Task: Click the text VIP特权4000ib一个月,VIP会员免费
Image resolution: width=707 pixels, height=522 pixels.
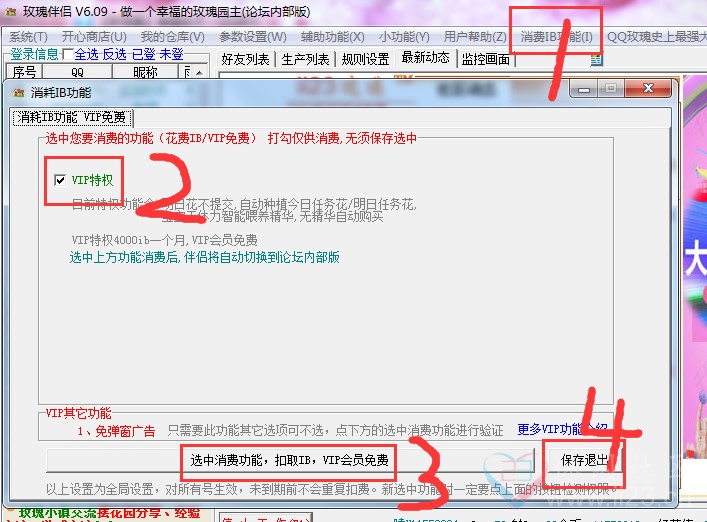Action: [x=165, y=239]
